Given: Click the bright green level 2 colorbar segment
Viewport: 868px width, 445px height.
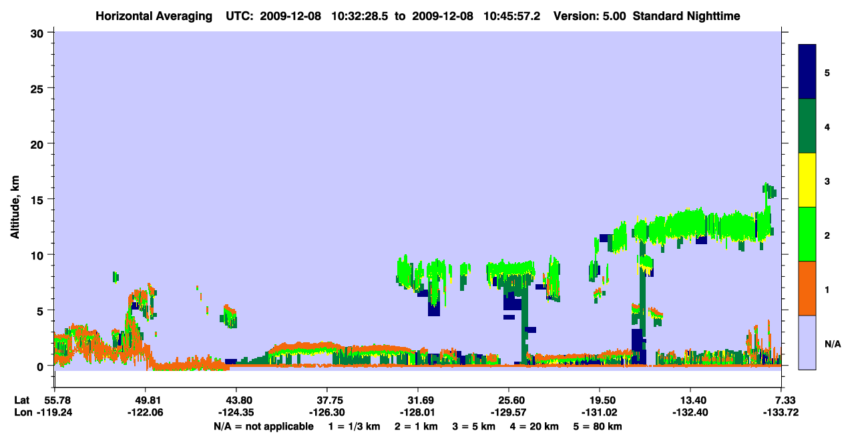Looking at the screenshot, I should coord(807,234).
